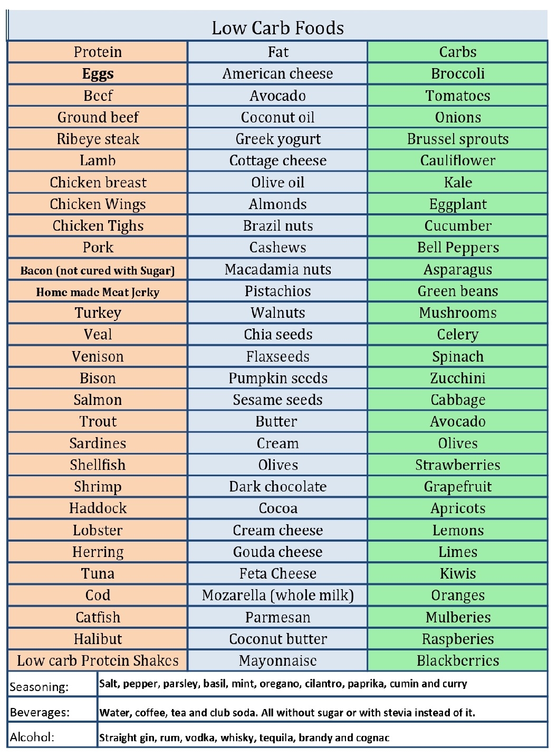Image resolution: width=557 pixels, height=756 pixels.
Task: Select the Bacon (not cured with Sugar) cell
Action: [98, 270]
